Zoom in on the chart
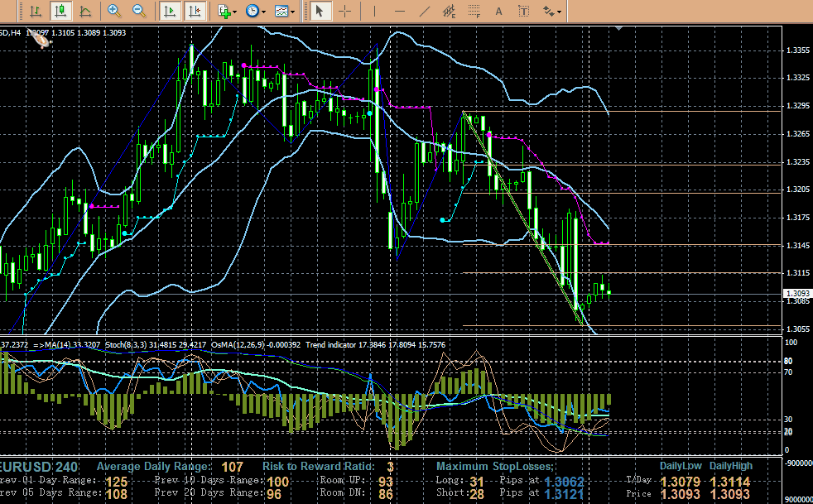813x504 pixels. 114,12
